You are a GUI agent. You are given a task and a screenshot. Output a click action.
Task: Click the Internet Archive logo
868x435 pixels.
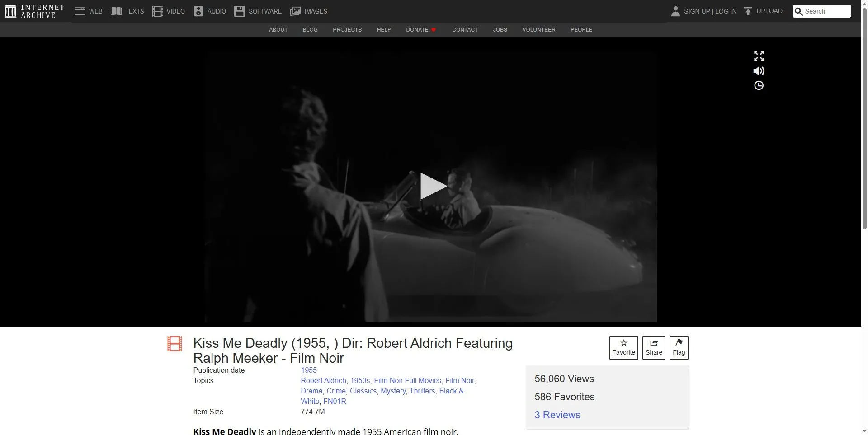[x=34, y=11]
